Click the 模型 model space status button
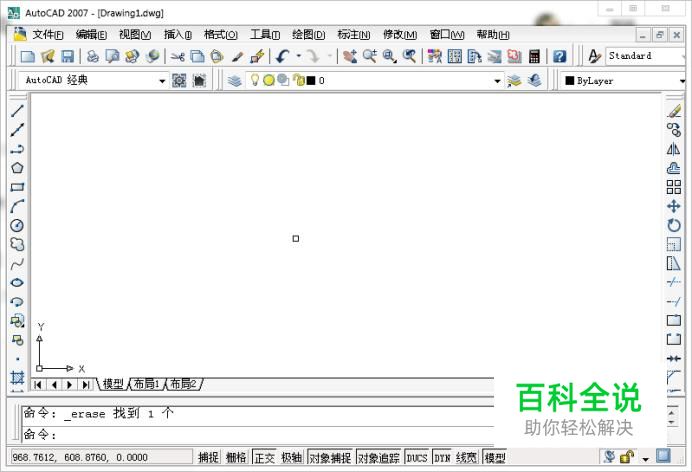 (495, 457)
